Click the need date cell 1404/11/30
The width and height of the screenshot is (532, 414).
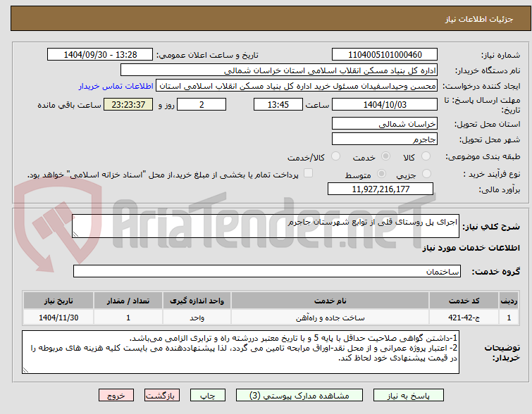(58, 318)
